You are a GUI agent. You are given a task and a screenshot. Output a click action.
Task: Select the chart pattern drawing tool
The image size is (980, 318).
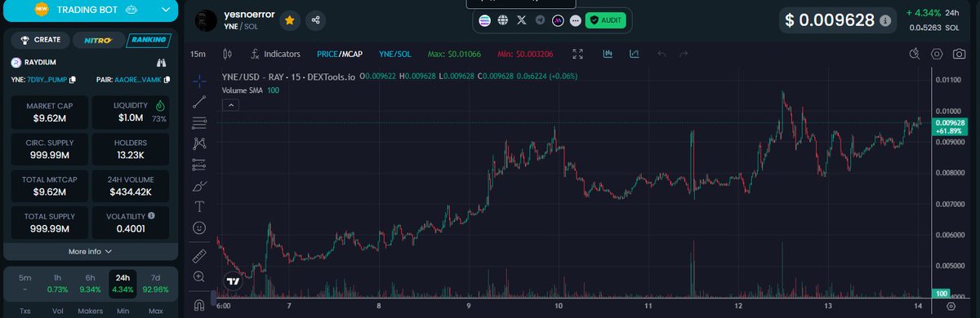200,144
